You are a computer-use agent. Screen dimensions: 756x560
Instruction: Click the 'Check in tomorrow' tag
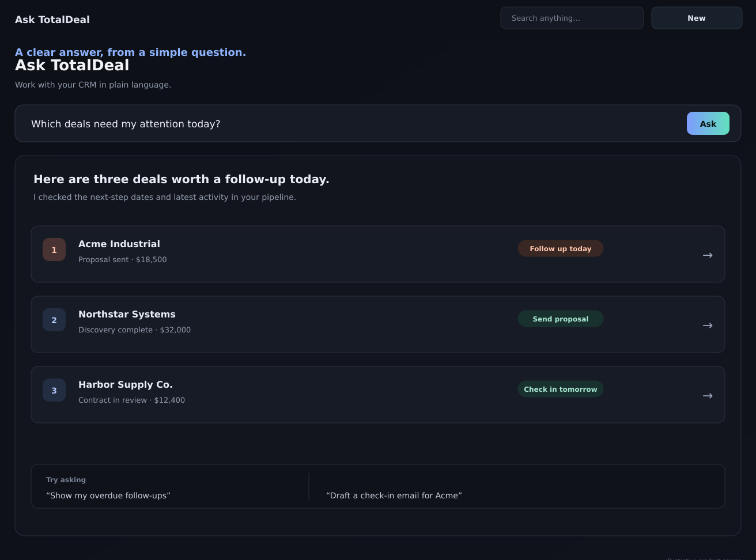tap(561, 389)
